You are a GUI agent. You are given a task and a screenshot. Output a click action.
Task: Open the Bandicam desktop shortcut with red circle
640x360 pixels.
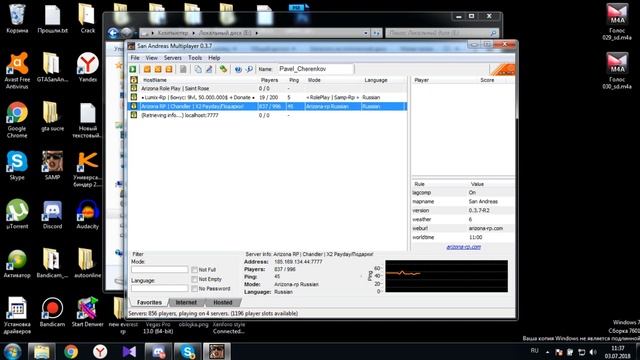[52, 312]
